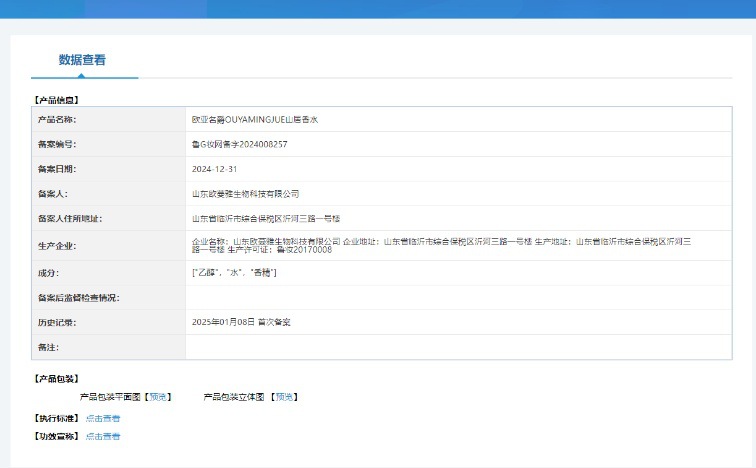756x468 pixels.
Task: Click the ingredients list value in 成分 row
Action: pos(234,273)
